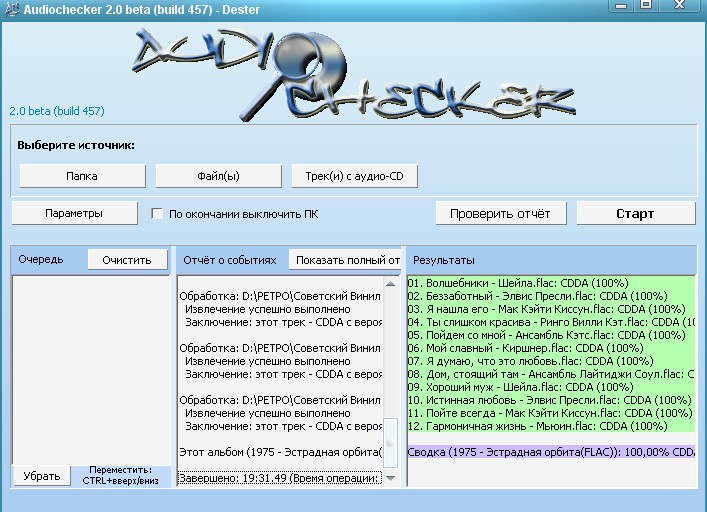Select result '12. Гармоничная жизнь - Мьюин.flac'
This screenshot has width=707, height=512.
click(537, 426)
